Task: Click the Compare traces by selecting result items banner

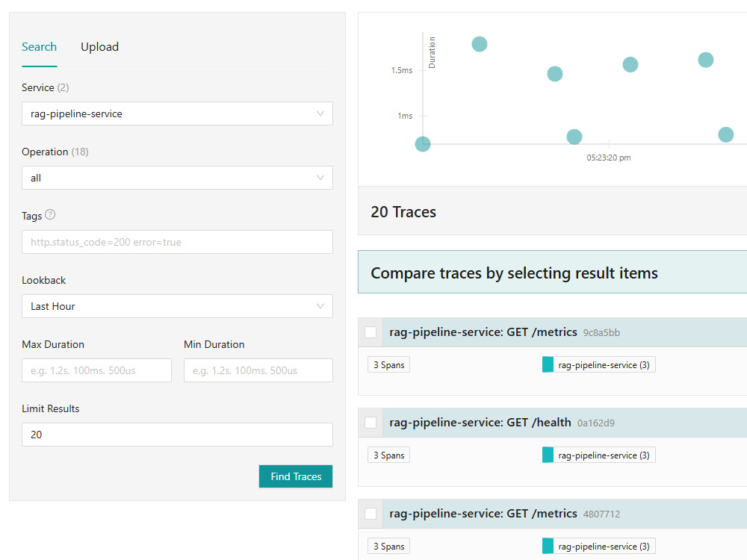Action: point(552,272)
